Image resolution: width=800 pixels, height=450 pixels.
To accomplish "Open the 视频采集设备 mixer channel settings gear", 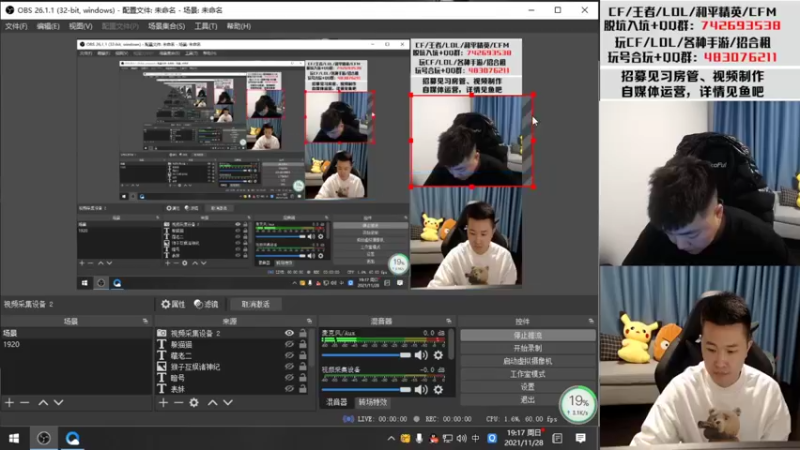I will tap(438, 390).
